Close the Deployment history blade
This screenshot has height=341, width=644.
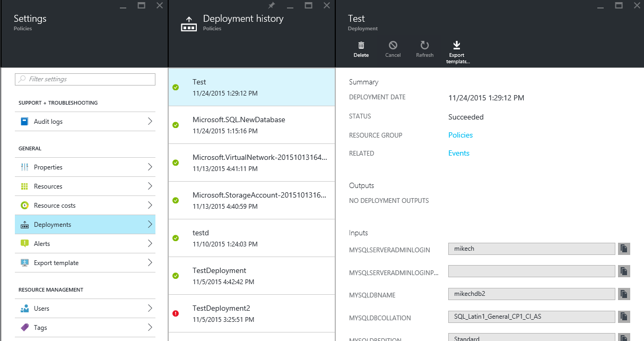pyautogui.click(x=327, y=5)
